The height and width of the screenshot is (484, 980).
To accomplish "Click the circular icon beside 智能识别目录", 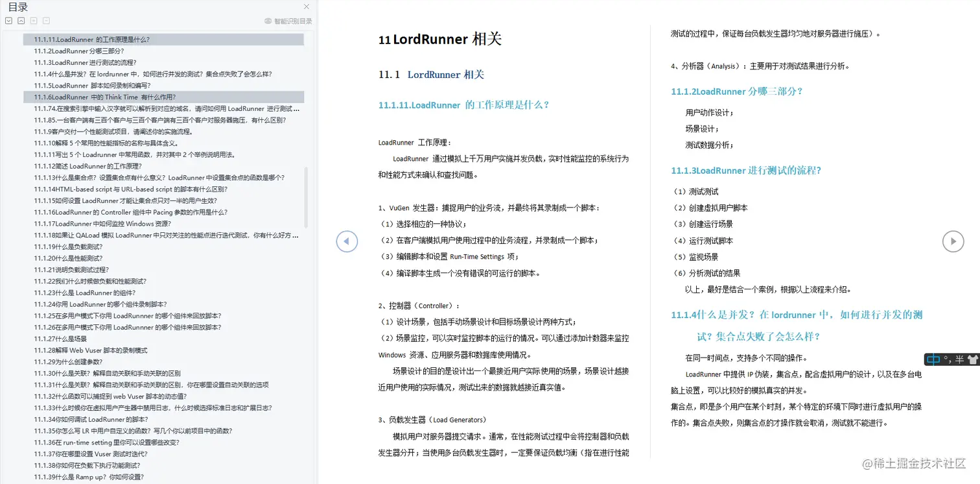I will [x=266, y=20].
